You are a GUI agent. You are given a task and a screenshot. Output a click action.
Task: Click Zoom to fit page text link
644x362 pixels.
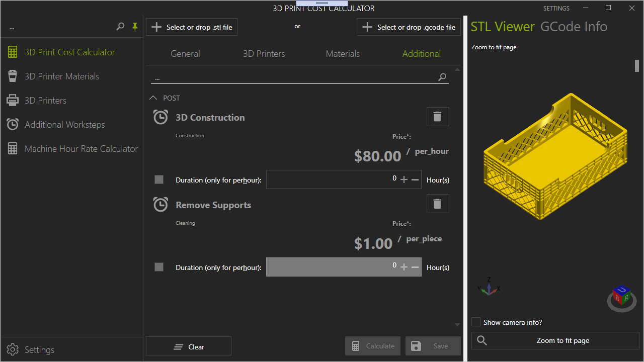[494, 47]
